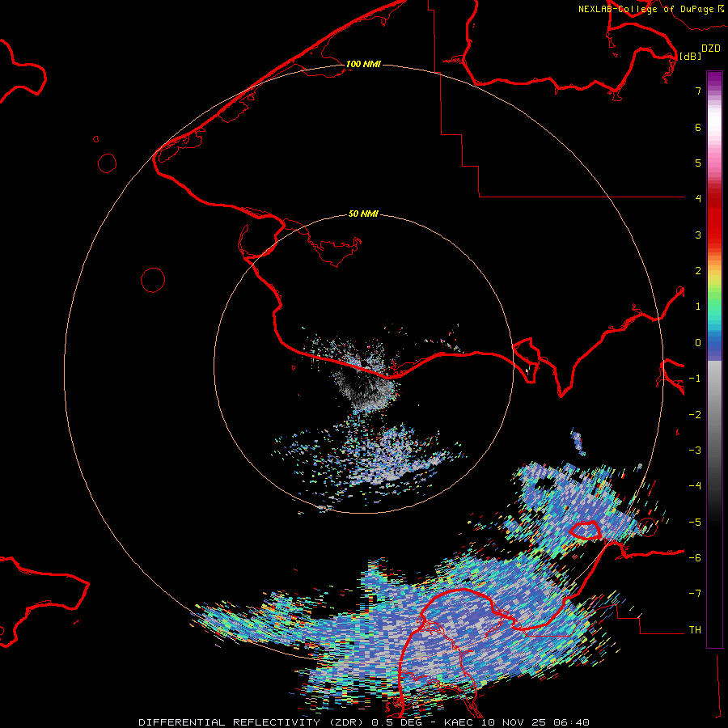
Task: Click the [dB] units label
Action: pos(690,56)
